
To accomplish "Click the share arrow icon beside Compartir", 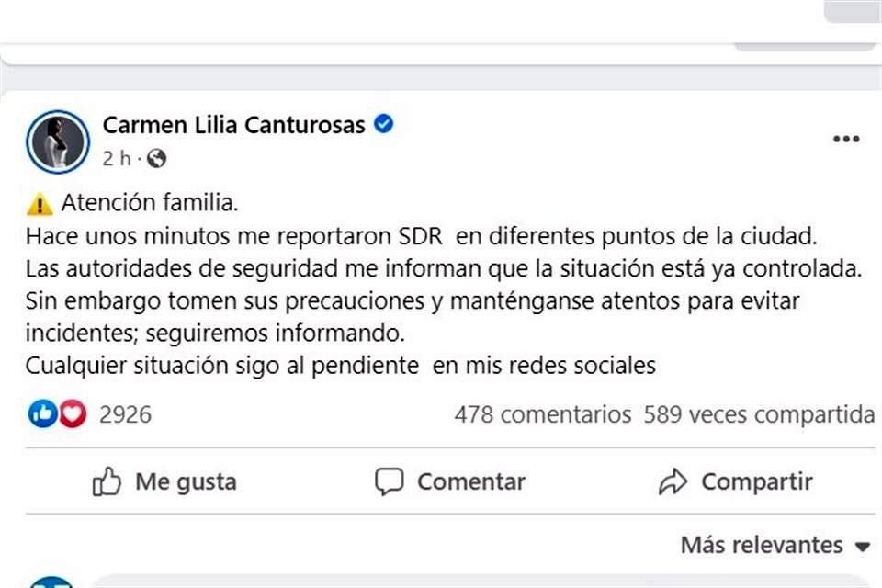I will (674, 481).
